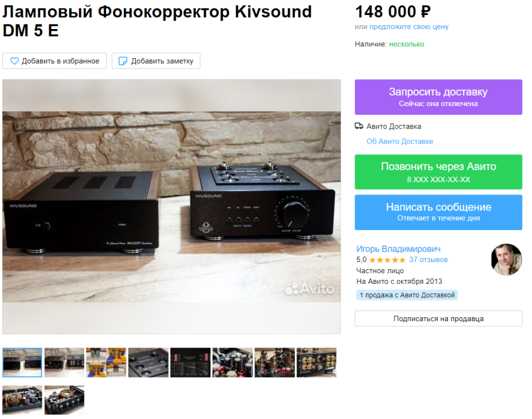Select the last thumbnail in second row

(64, 400)
